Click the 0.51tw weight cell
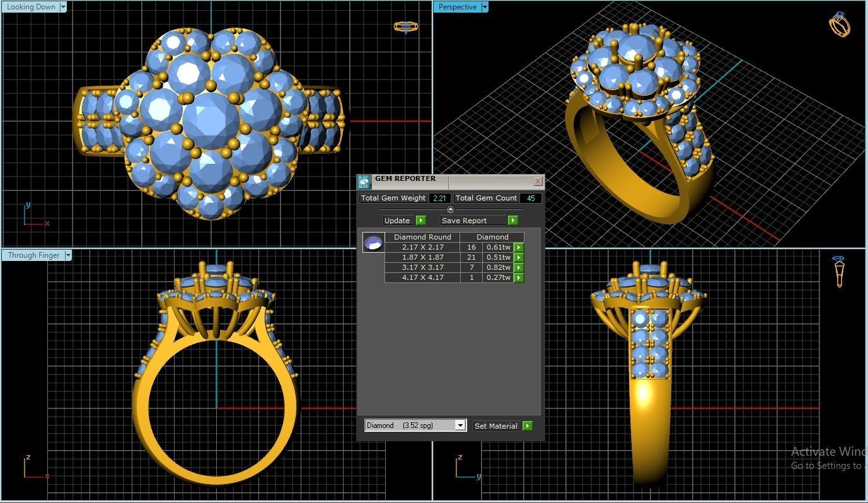868x503 pixels. tap(498, 257)
